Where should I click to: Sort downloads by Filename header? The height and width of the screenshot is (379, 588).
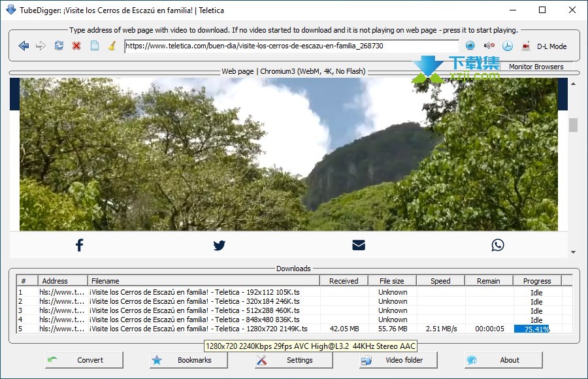tap(204, 281)
